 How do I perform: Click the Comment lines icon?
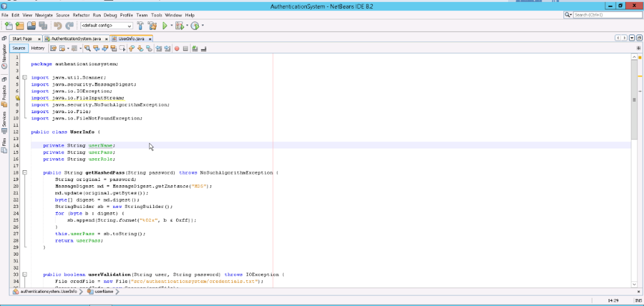(194, 48)
